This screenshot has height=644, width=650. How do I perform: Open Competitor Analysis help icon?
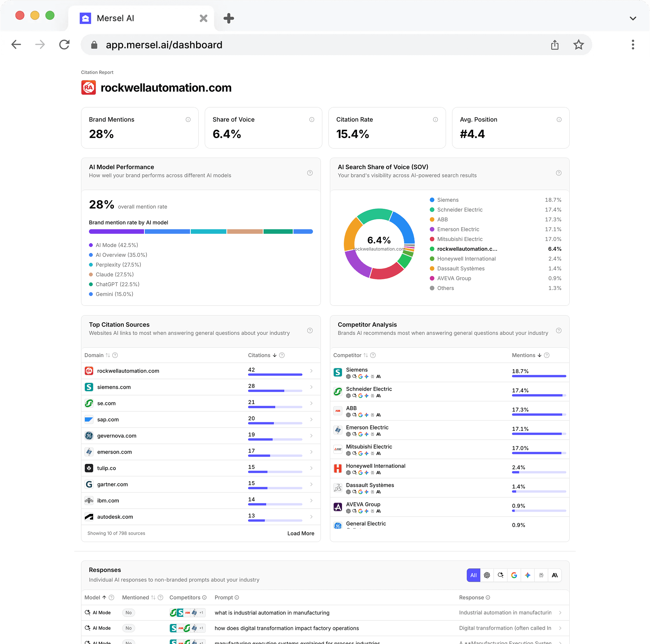tap(558, 330)
